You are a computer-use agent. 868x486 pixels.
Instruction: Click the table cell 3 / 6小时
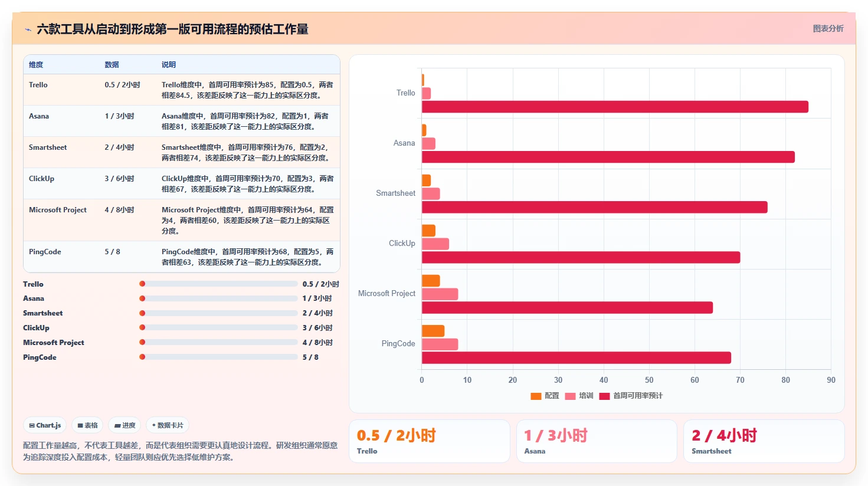pos(119,179)
